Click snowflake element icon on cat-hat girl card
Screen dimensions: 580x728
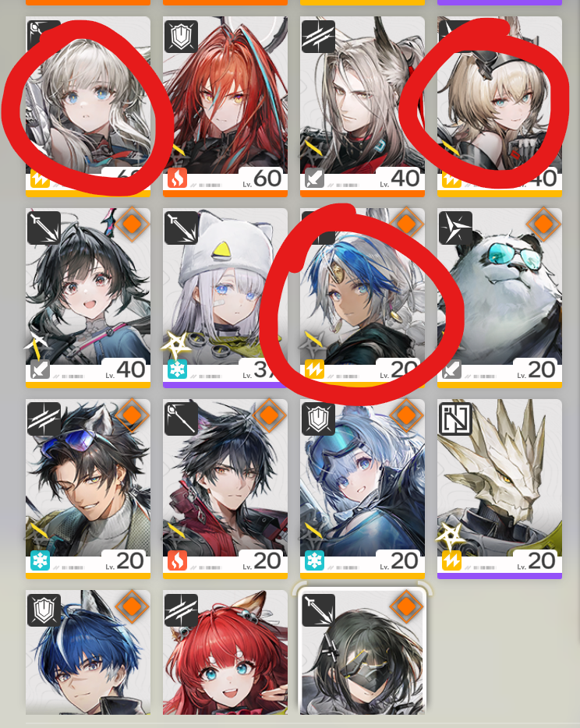pyautogui.click(x=178, y=369)
